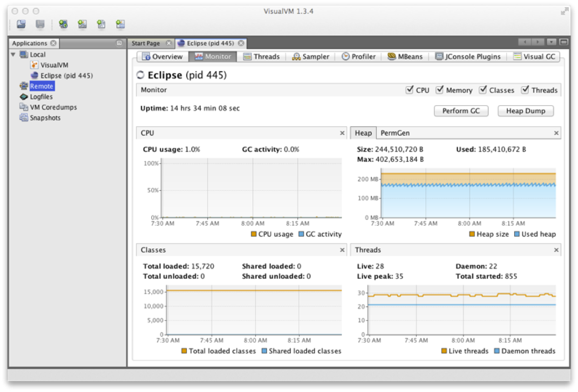Close the Start Page tab

pyautogui.click(x=168, y=43)
